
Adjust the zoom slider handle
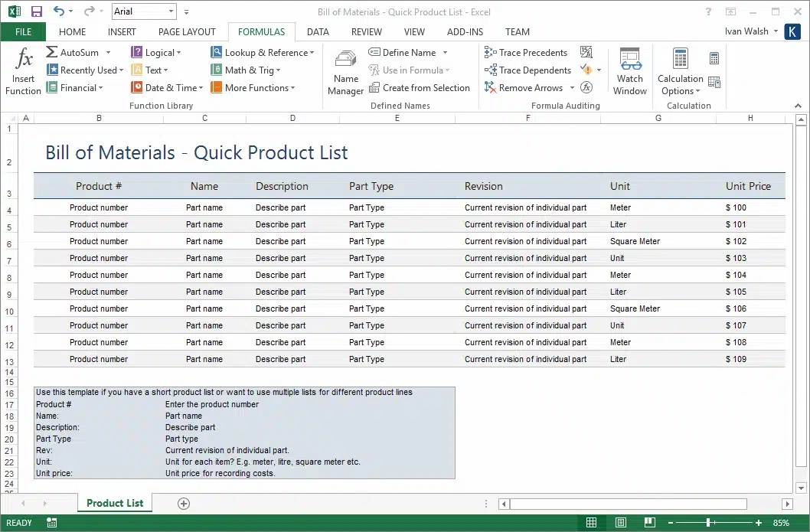708,523
